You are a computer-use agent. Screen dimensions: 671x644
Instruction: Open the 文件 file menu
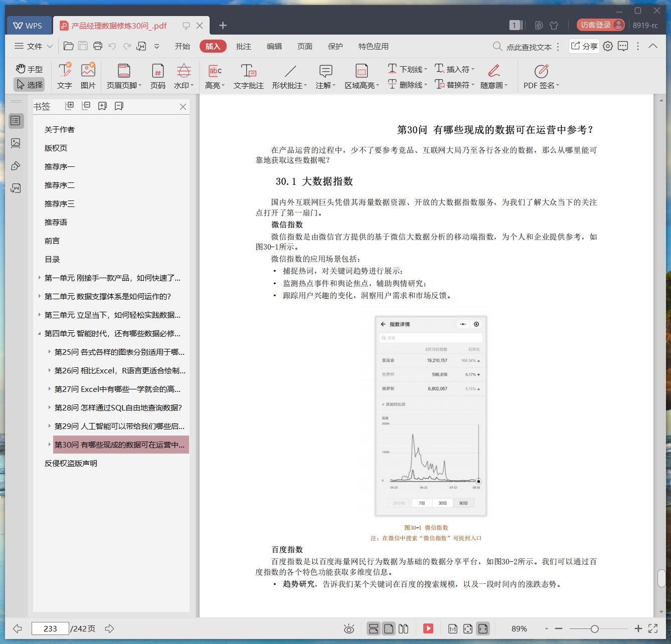33,46
